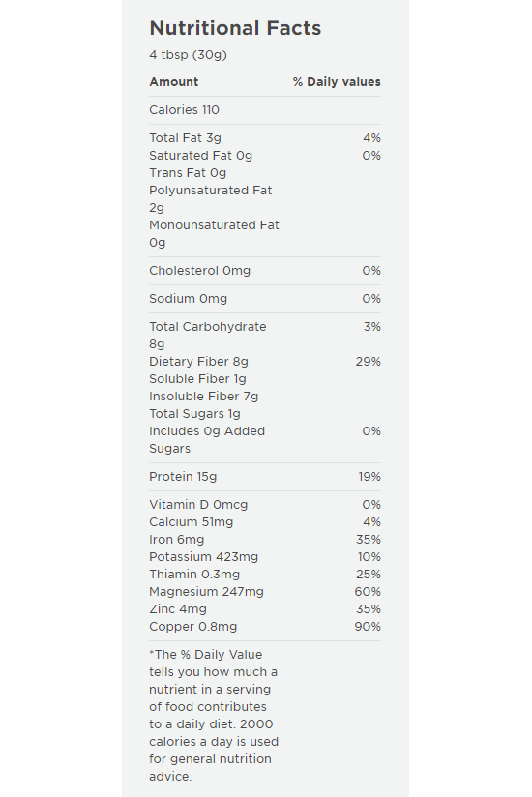Click Dietary Fiber 8g line

coord(198,362)
